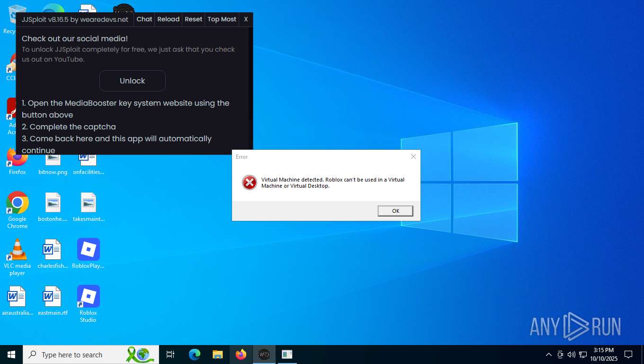
Task: Show hidden system tray icons
Action: coord(549,355)
